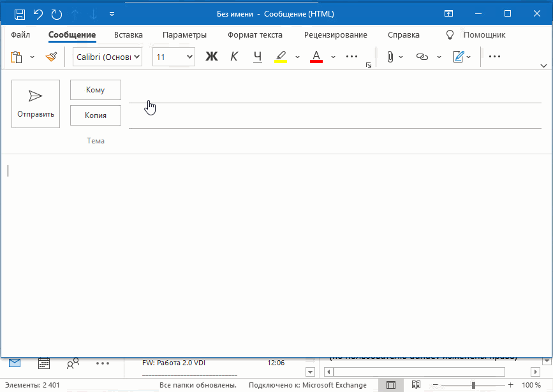This screenshot has width=553, height=392.
Task: Switch to the Вставка tab
Action: click(128, 35)
